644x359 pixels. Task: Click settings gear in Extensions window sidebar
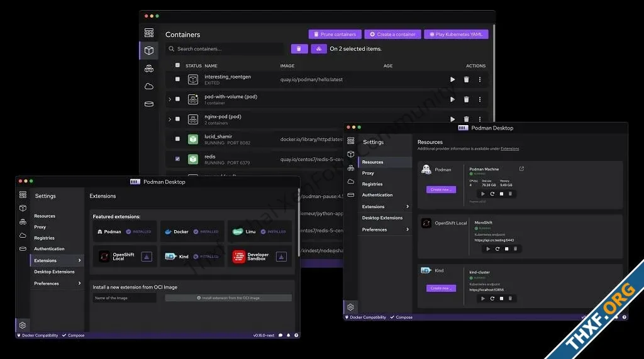[23, 325]
